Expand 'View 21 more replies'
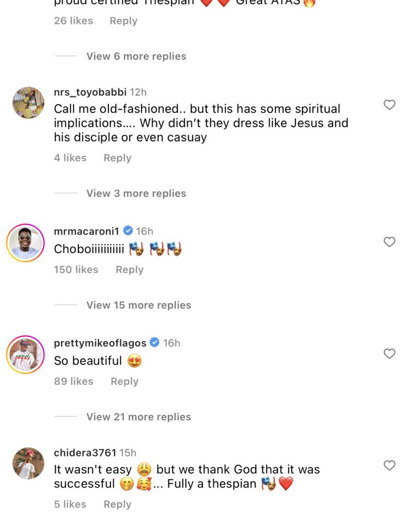The width and height of the screenshot is (420, 531). [138, 417]
